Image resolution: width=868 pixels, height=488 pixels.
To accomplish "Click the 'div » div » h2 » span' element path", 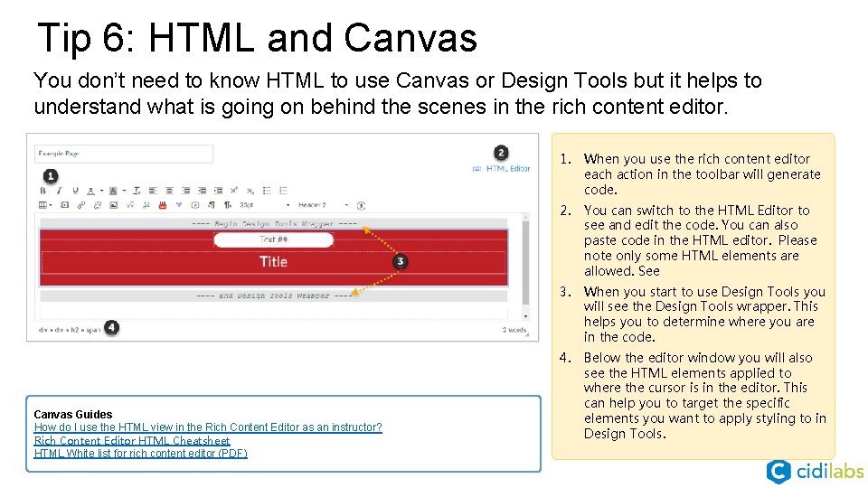I will [70, 330].
